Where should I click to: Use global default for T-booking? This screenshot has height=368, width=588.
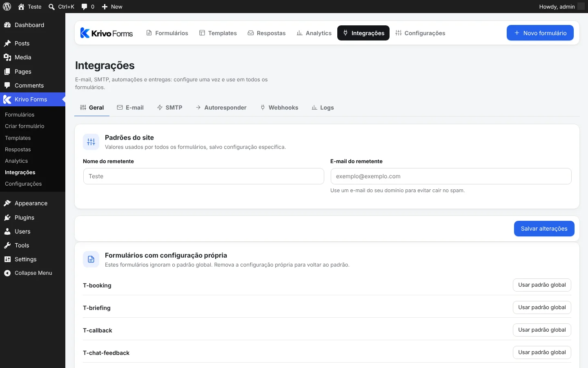(x=542, y=285)
